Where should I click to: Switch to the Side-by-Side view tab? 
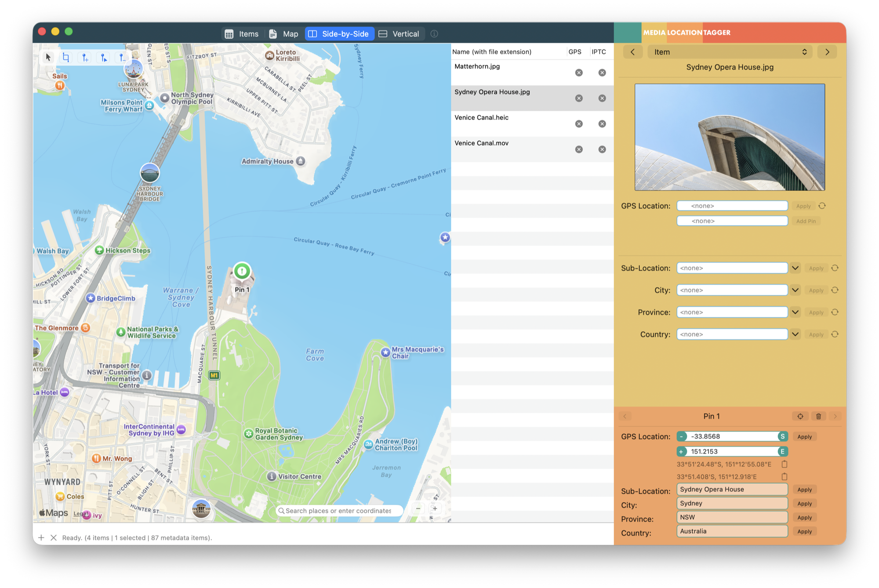click(339, 34)
